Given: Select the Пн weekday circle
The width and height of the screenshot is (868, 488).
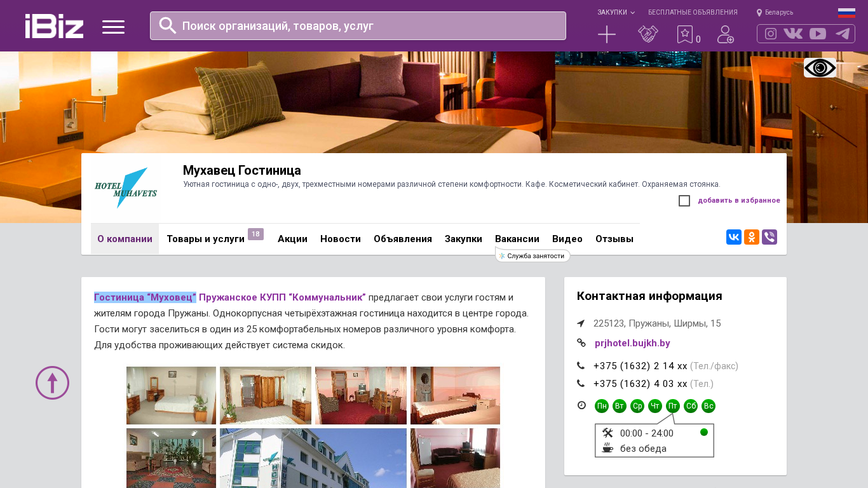Looking at the screenshot, I should 602,406.
